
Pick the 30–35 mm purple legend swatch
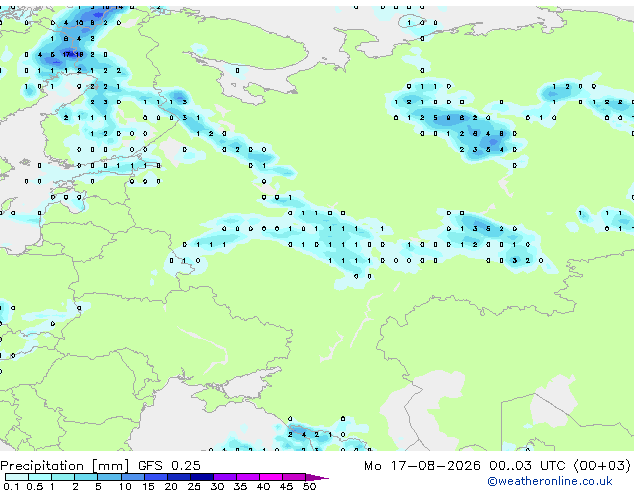224,477
